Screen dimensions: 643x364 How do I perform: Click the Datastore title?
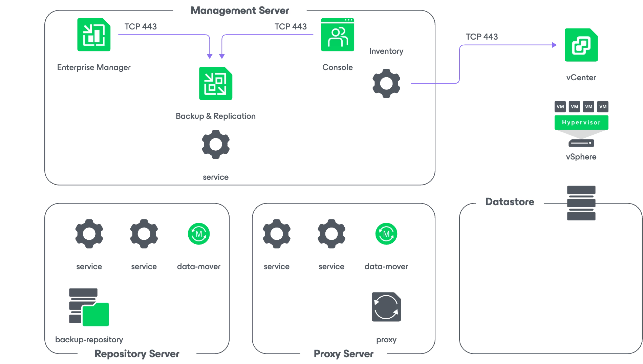click(x=510, y=202)
